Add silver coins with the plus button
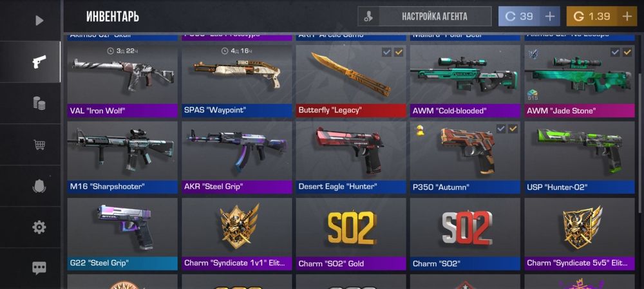 550,17
